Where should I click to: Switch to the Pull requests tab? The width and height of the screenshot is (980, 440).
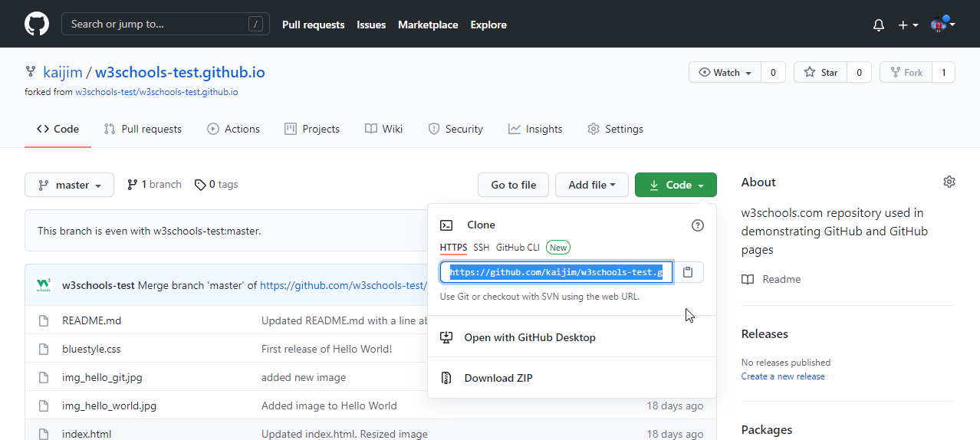click(x=143, y=129)
